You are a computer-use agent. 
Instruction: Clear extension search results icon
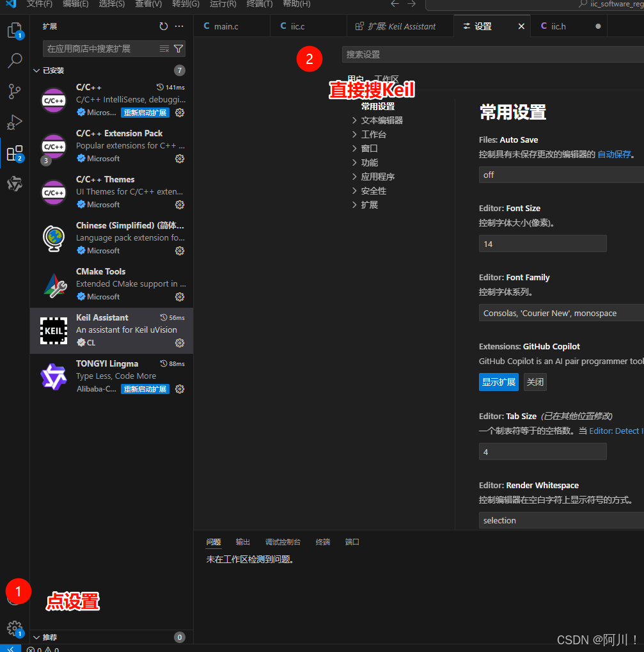(164, 49)
